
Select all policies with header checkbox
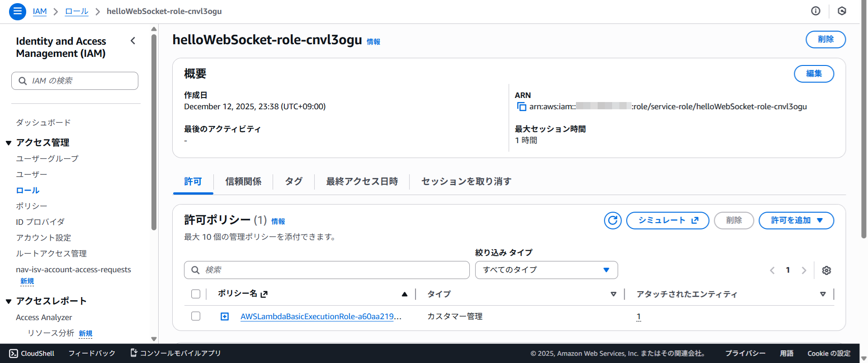[196, 294]
